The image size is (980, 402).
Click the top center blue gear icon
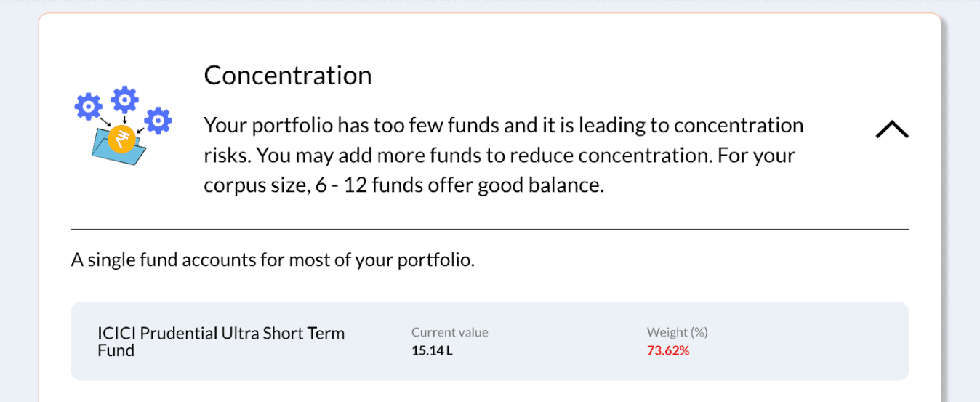124,100
